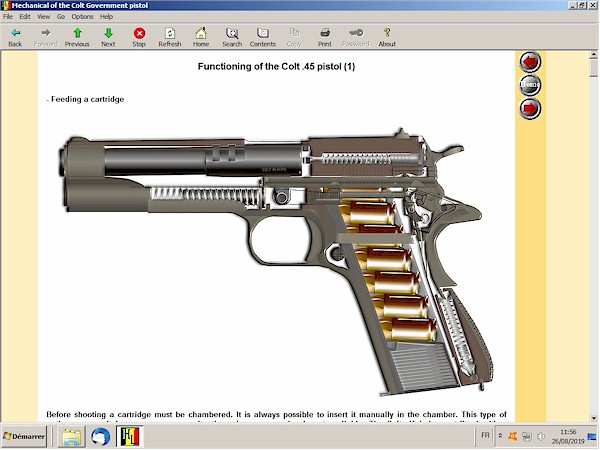Click the orange antivirus tray icon
600x450 pixels.
pyautogui.click(x=513, y=436)
